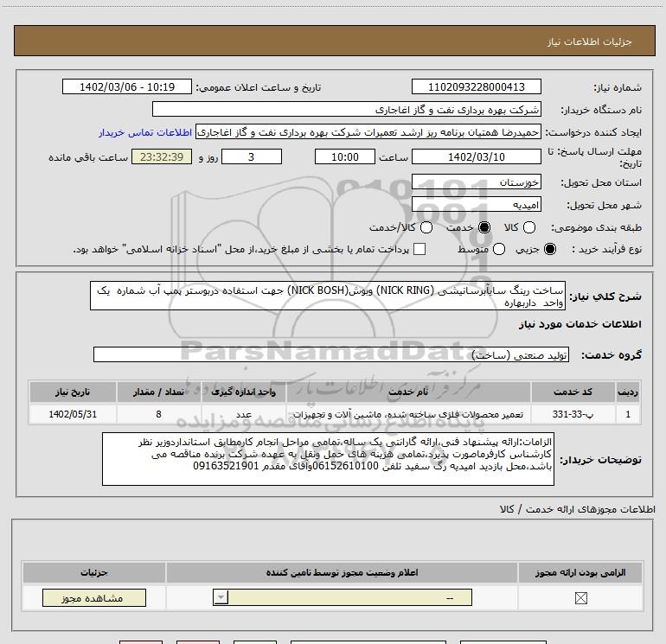Screen dimensions: 666x644
Task: Select the جزیی purchase type radio
Action: tap(550, 249)
